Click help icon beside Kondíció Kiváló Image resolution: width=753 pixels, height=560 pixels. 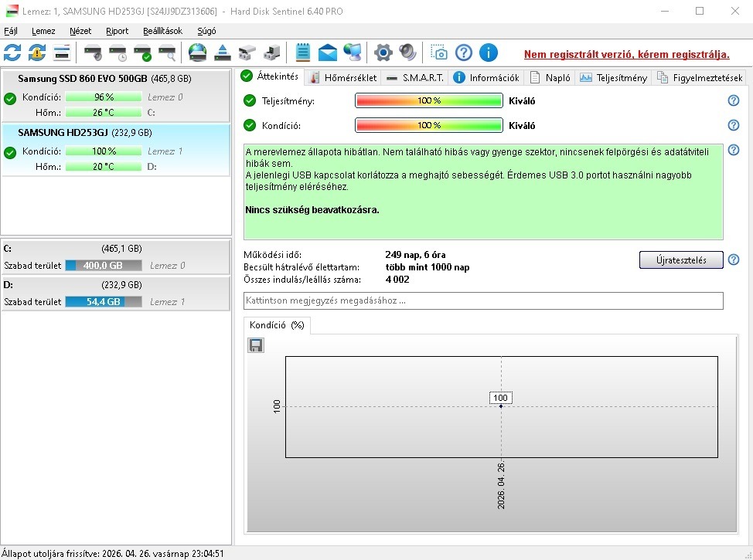coord(734,125)
